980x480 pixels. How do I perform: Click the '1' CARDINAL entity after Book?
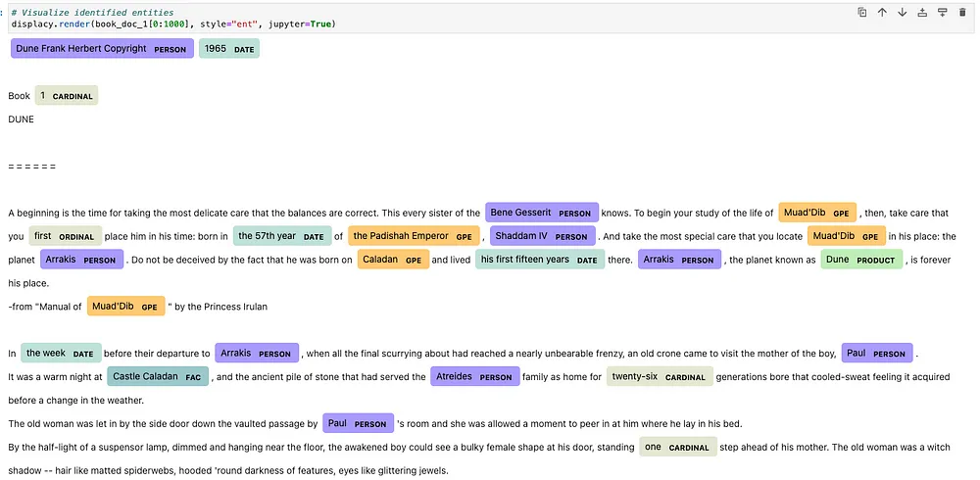pos(67,96)
